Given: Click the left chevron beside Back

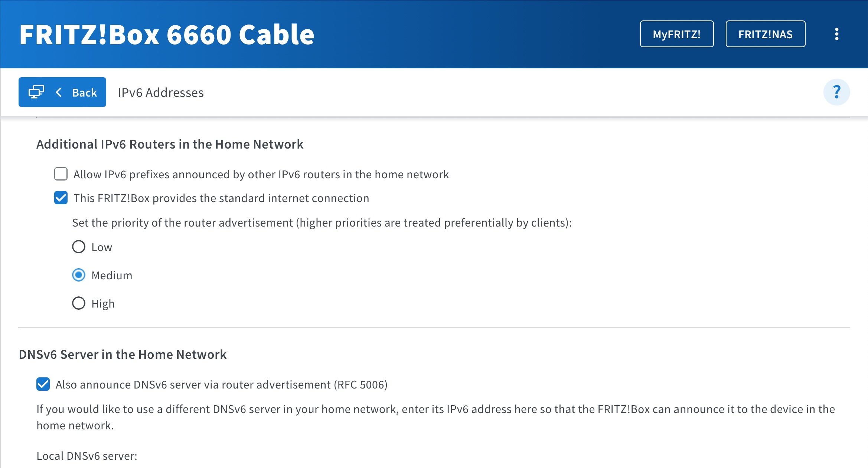Looking at the screenshot, I should tap(59, 92).
